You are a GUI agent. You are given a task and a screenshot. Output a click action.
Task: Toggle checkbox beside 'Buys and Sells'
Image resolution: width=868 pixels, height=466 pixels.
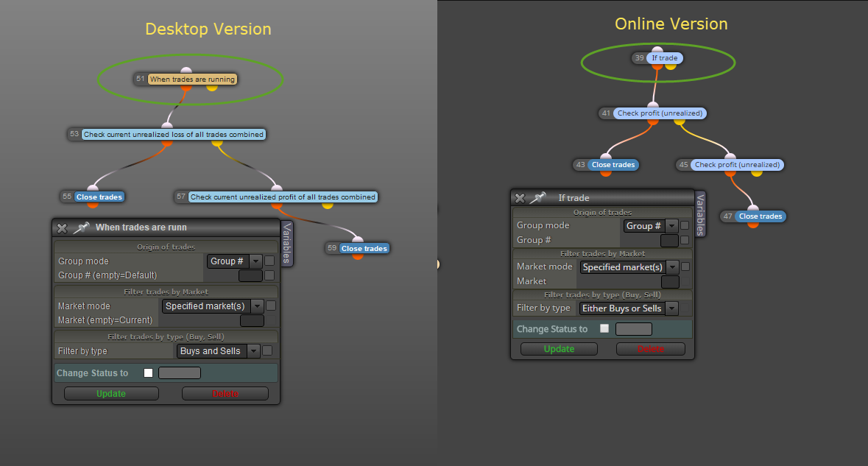coord(267,350)
